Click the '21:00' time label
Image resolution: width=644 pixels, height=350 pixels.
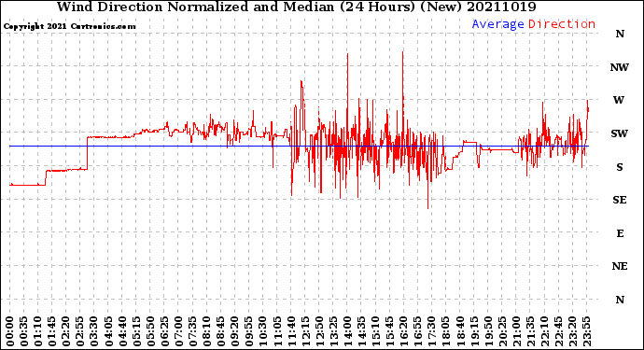pos(516,331)
